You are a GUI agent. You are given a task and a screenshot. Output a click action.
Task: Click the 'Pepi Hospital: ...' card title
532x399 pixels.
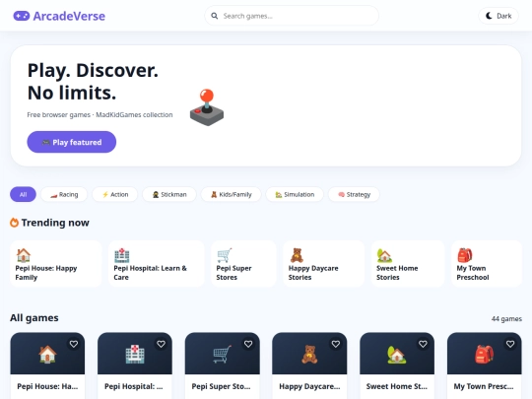[x=134, y=386]
